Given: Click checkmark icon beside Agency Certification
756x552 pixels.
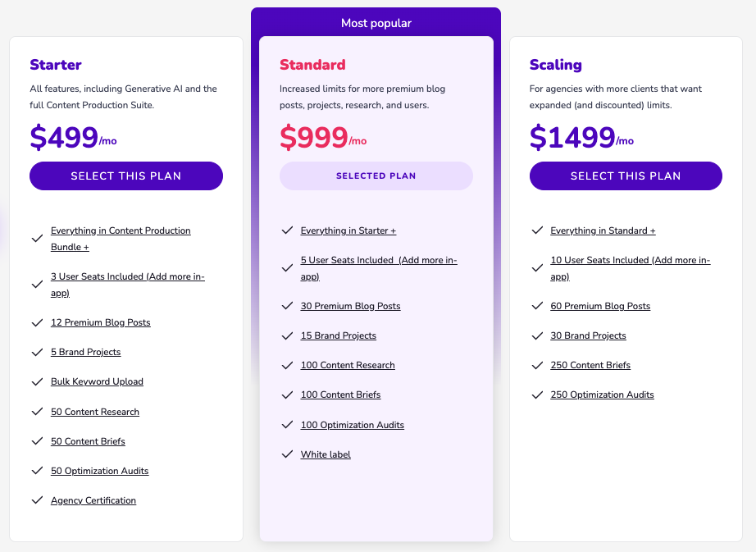Looking at the screenshot, I should click(x=37, y=500).
